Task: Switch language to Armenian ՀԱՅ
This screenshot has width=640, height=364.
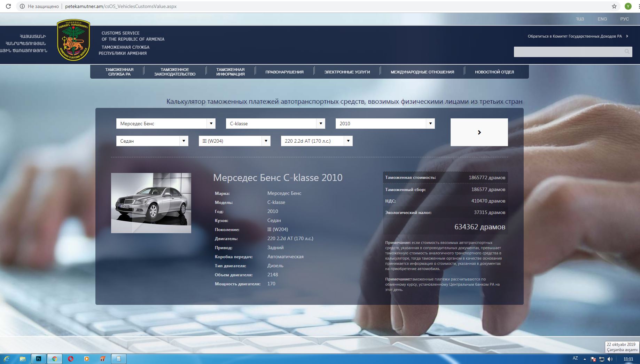Action: click(580, 19)
